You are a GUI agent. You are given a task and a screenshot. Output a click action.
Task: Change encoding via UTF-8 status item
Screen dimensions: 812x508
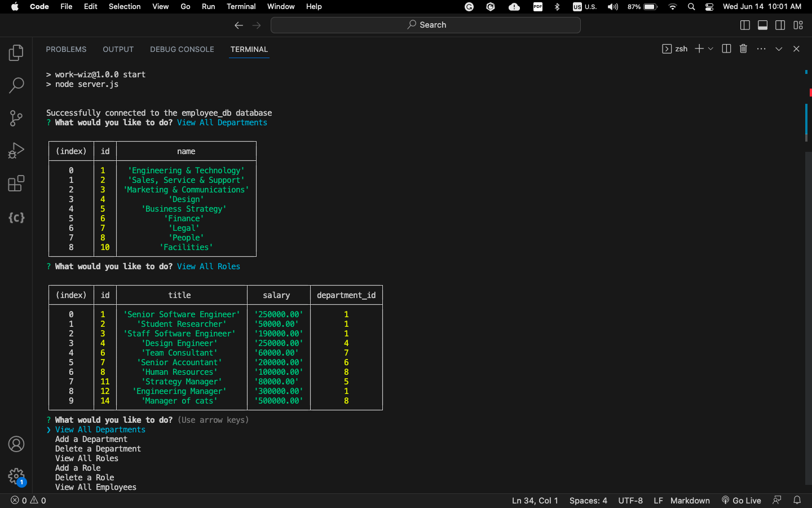point(630,501)
